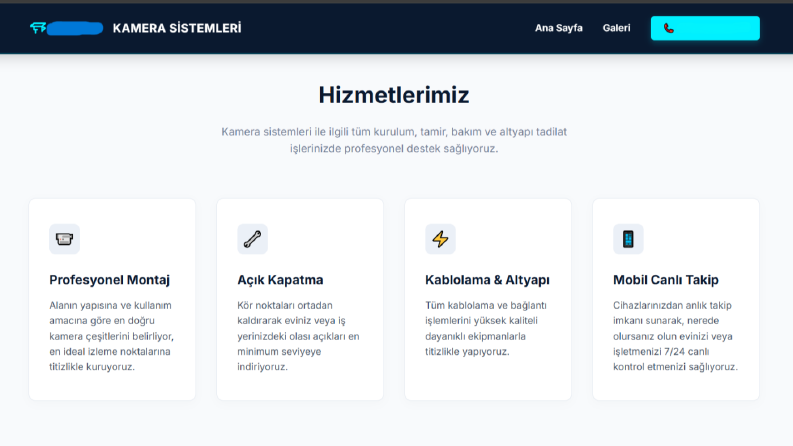Click the cyan phone call button
Viewport: 793px width, 446px height.
pos(705,28)
